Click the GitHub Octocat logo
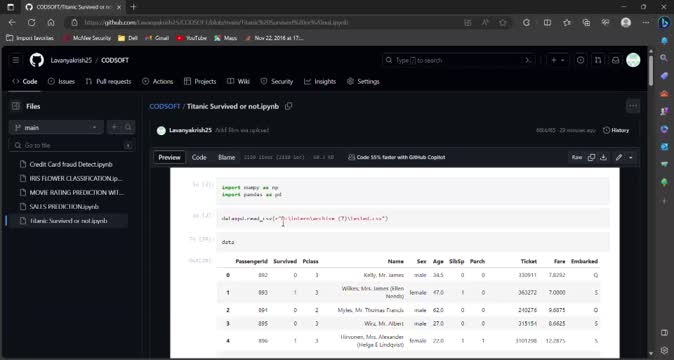 37,60
